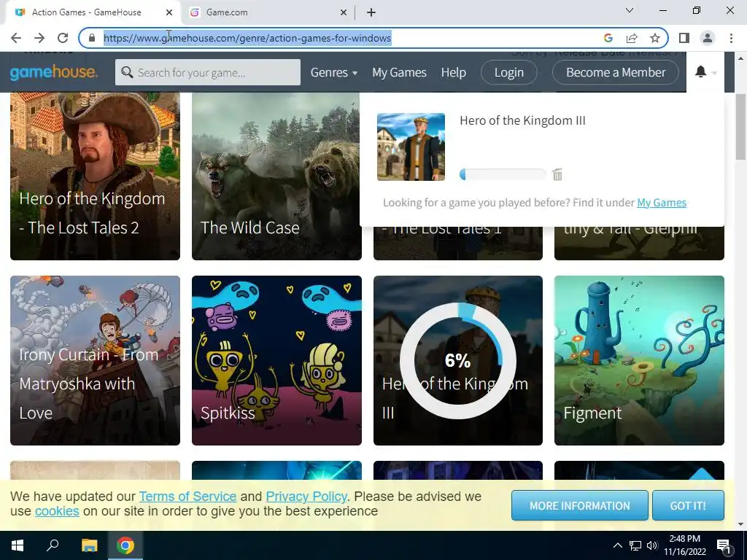
Task: Open the Terms of Service link
Action: [187, 496]
